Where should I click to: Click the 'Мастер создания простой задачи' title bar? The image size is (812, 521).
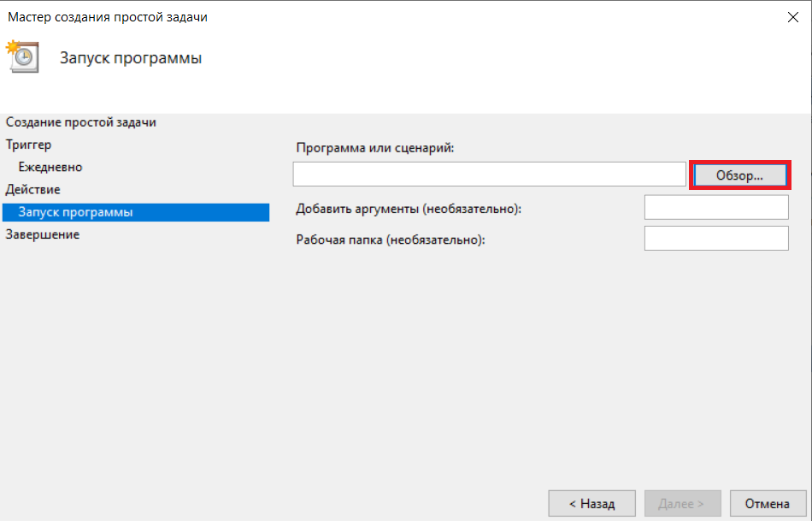tap(108, 17)
